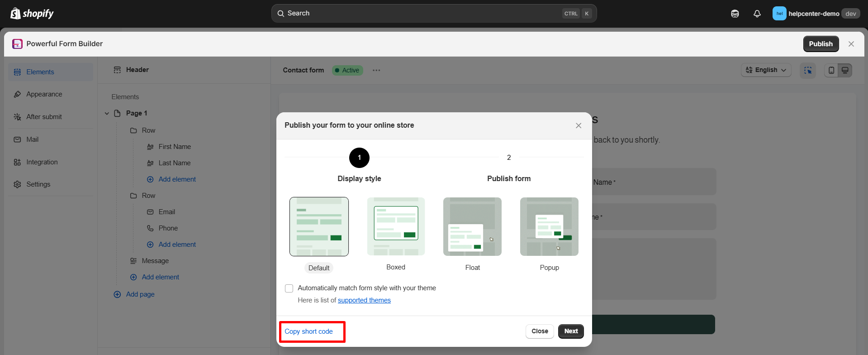Open the English language dropdown
This screenshot has width=868, height=355.
click(766, 70)
